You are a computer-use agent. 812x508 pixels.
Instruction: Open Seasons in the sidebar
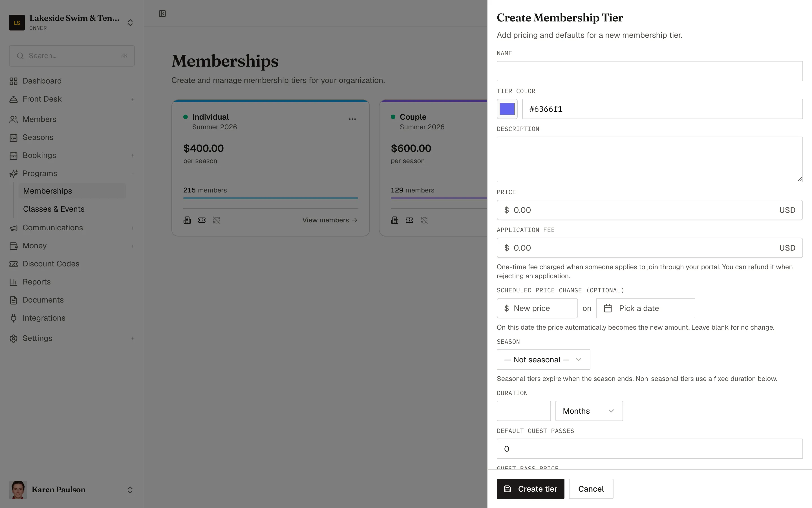coord(38,137)
